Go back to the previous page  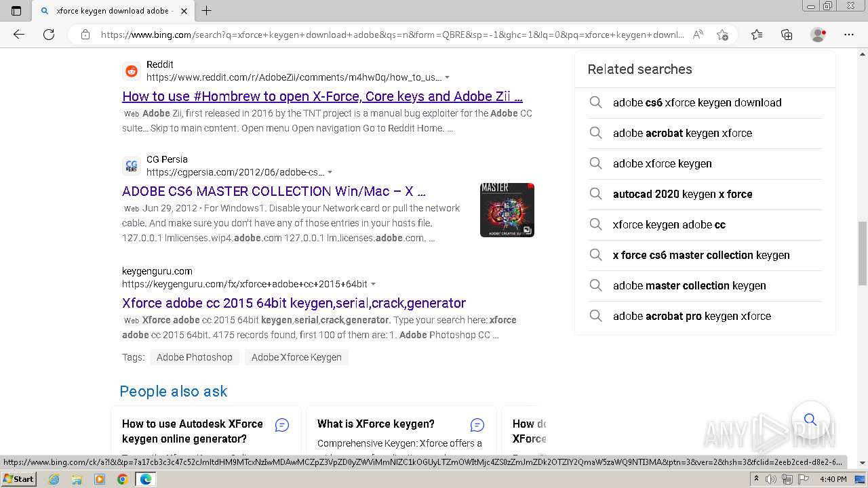[19, 35]
